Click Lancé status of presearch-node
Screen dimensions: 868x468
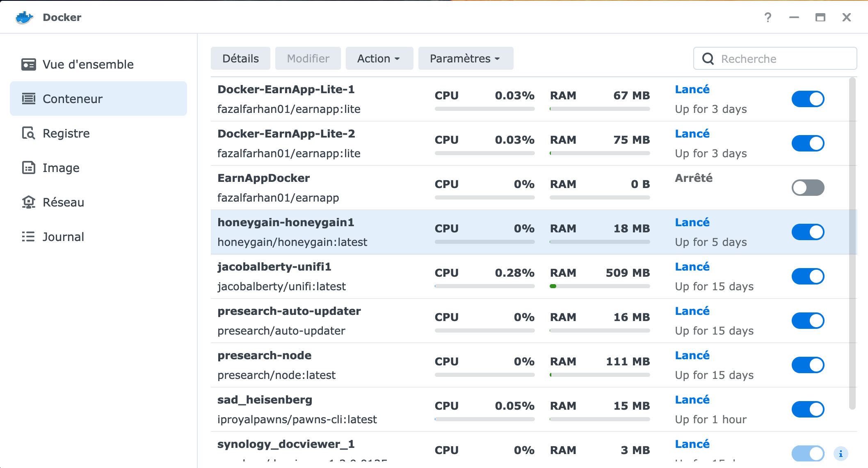point(692,356)
